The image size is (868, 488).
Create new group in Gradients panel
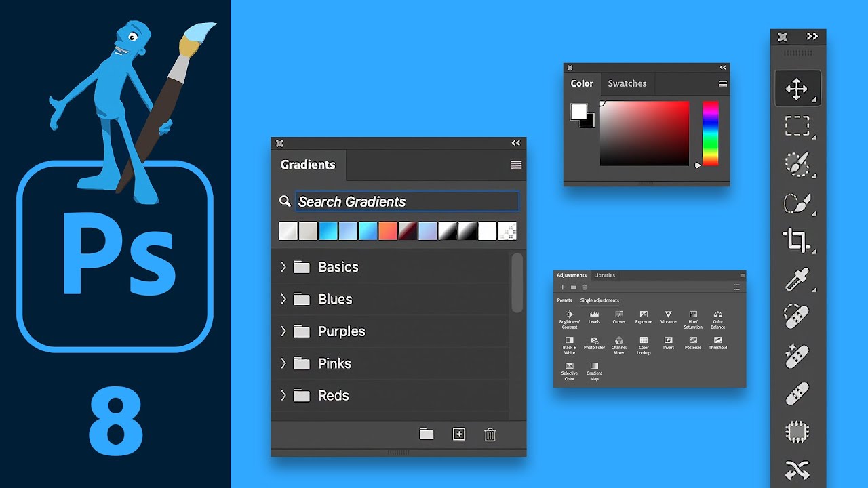click(x=427, y=434)
